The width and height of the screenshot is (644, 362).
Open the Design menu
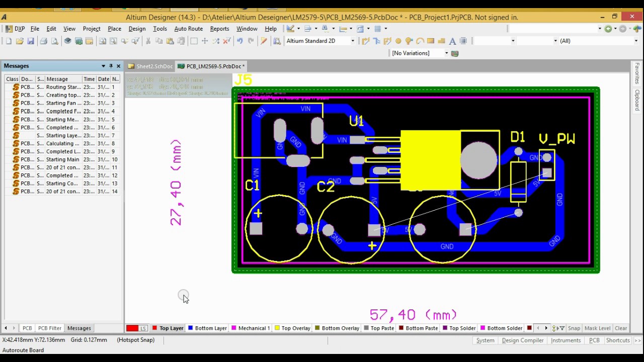(x=137, y=29)
